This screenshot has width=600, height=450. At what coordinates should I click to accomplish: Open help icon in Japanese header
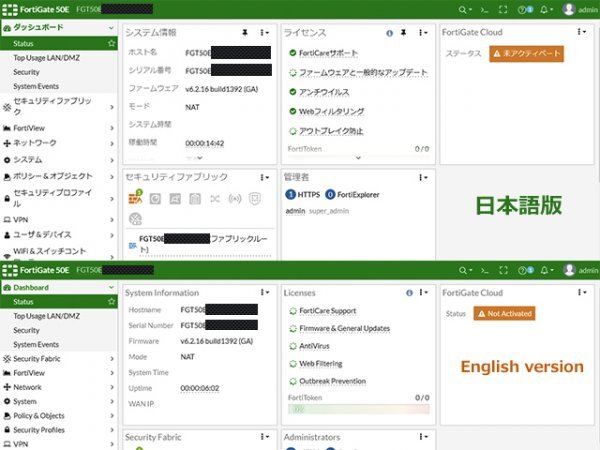click(525, 10)
